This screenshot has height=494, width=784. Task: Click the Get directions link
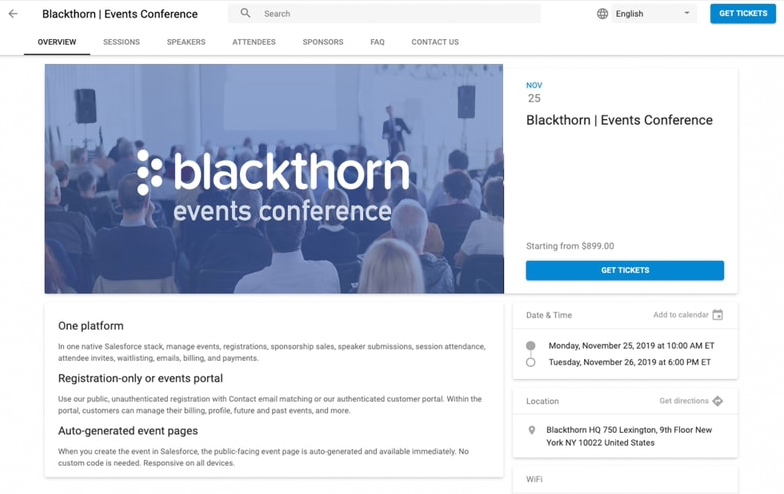pos(684,401)
